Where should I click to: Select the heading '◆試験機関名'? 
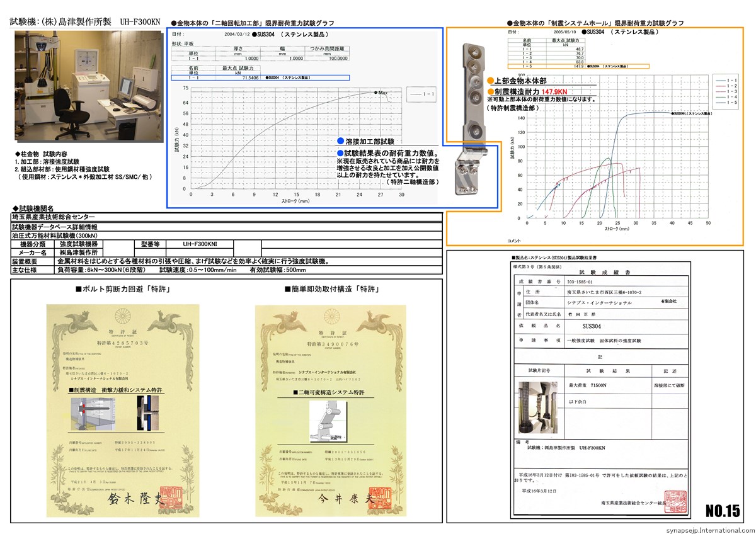coord(33,208)
